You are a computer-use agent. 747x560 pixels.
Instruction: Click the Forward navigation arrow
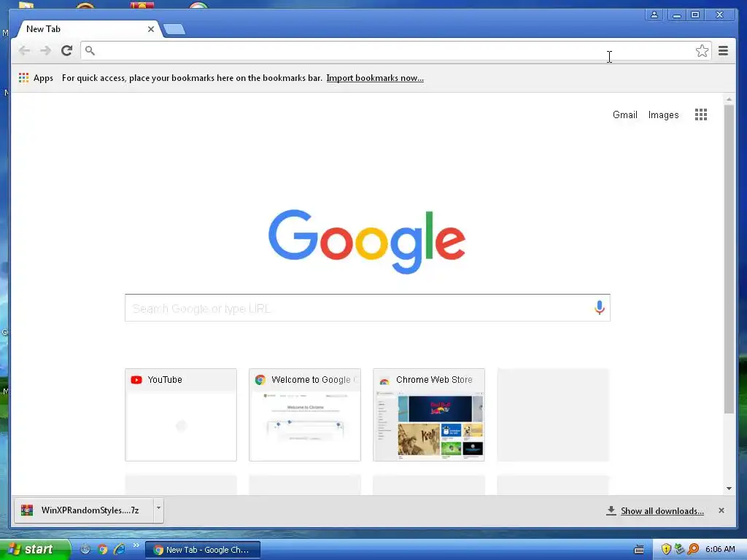[x=45, y=50]
